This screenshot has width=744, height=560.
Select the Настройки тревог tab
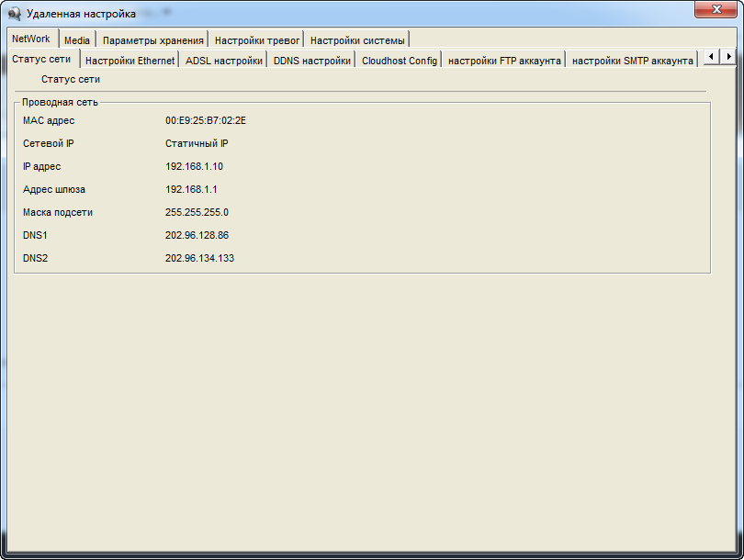tap(256, 40)
